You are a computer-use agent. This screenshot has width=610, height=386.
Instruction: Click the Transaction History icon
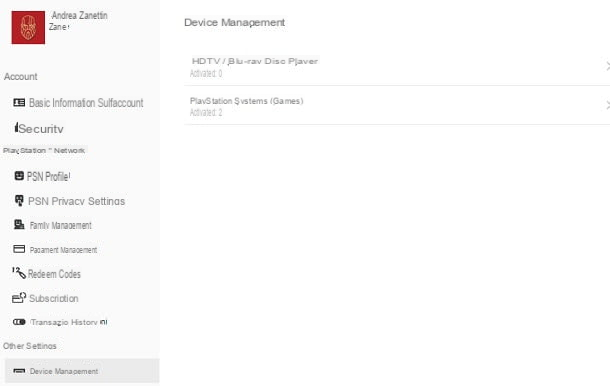[19, 322]
